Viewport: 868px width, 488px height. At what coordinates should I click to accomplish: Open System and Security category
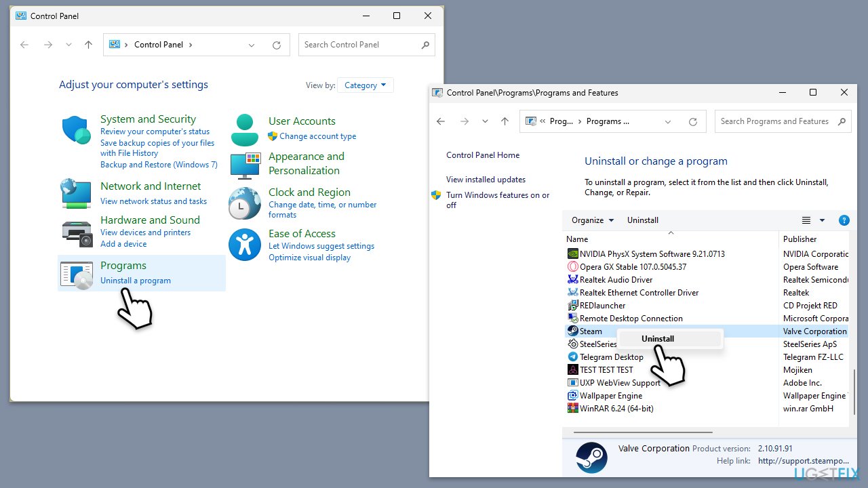pyautogui.click(x=148, y=119)
